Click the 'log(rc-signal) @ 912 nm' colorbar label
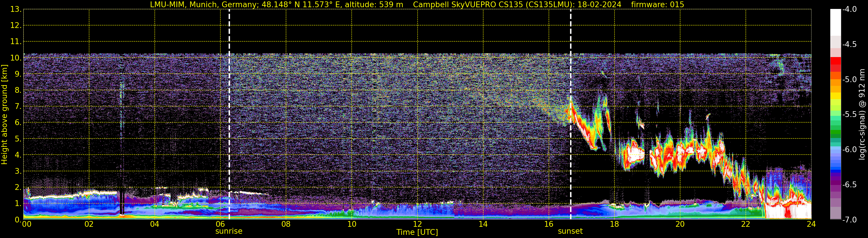The height and width of the screenshot is (238, 868). point(862,114)
